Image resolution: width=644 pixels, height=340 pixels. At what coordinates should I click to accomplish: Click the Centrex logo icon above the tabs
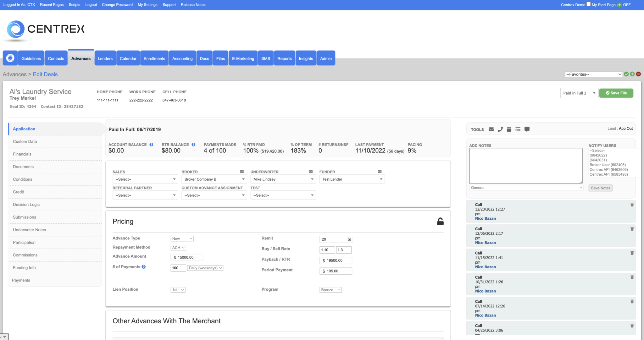pyautogui.click(x=10, y=58)
